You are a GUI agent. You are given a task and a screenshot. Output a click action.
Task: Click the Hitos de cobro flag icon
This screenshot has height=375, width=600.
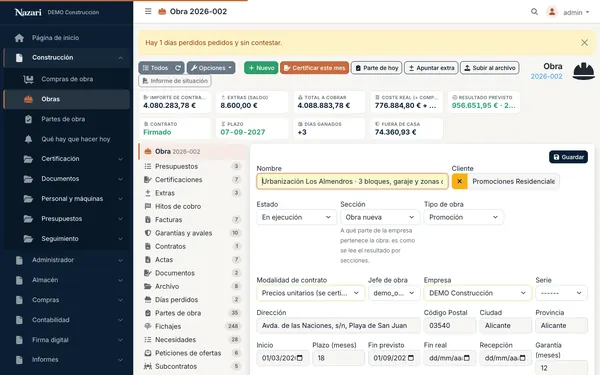click(148, 206)
